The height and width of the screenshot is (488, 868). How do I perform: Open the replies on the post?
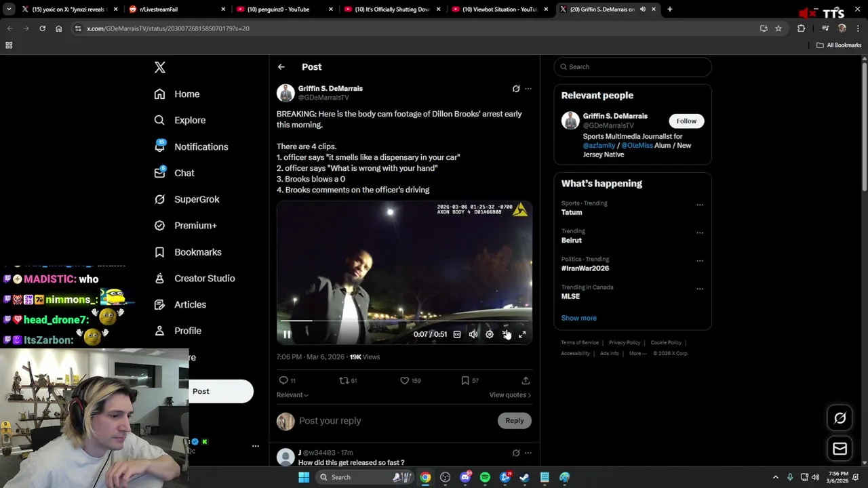[288, 380]
